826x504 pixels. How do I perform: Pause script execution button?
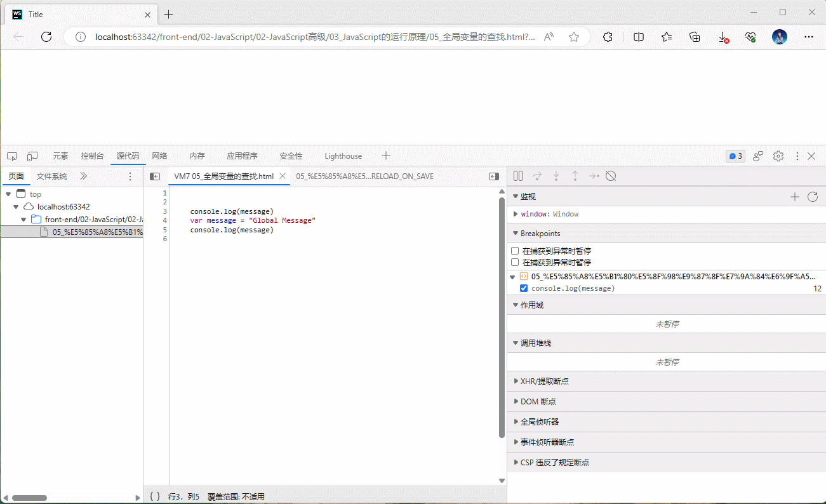tap(518, 176)
